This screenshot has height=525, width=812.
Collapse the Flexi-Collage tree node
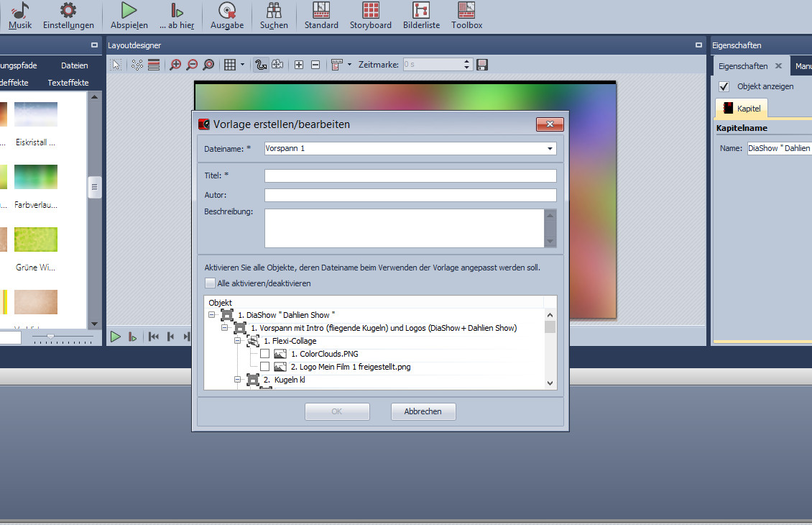239,341
